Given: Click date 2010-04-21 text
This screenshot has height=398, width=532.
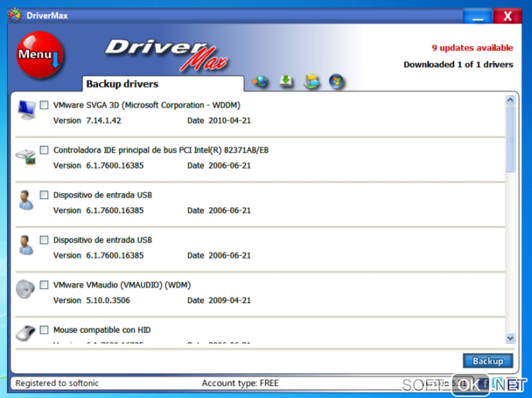Looking at the screenshot, I should coord(229,121).
